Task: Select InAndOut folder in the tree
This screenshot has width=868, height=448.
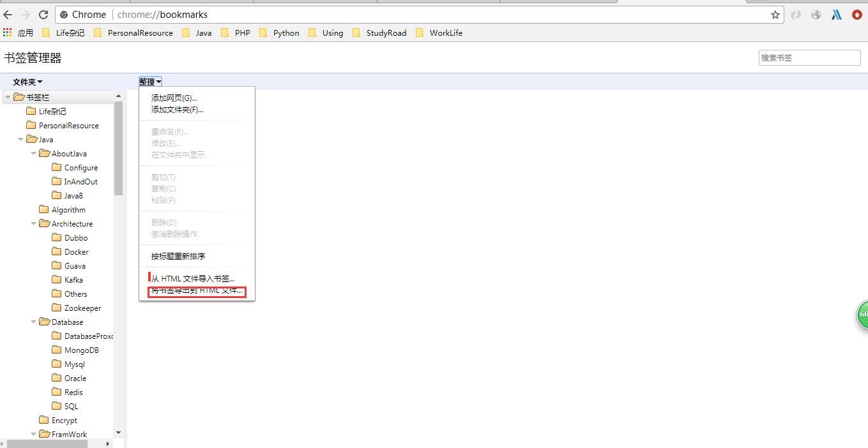Action: coord(75,181)
